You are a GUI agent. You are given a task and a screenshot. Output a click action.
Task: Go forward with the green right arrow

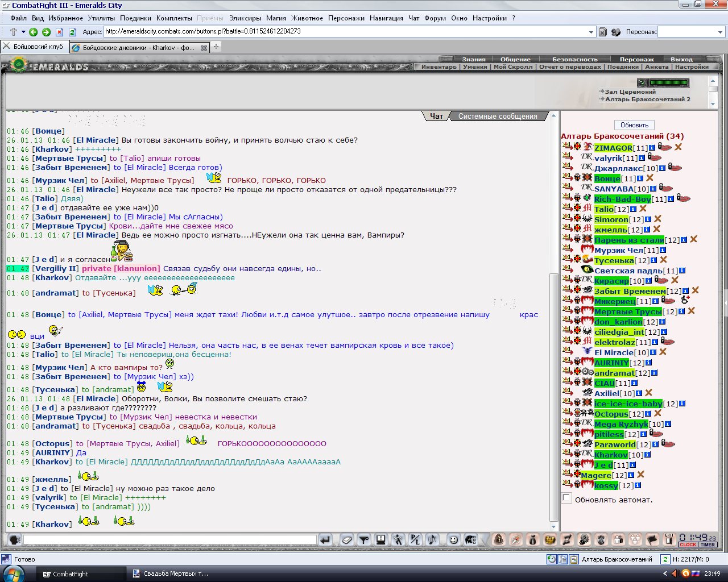pos(47,32)
